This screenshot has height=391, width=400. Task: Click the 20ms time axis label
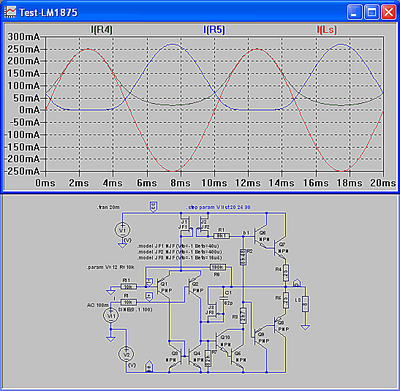pyautogui.click(x=383, y=183)
